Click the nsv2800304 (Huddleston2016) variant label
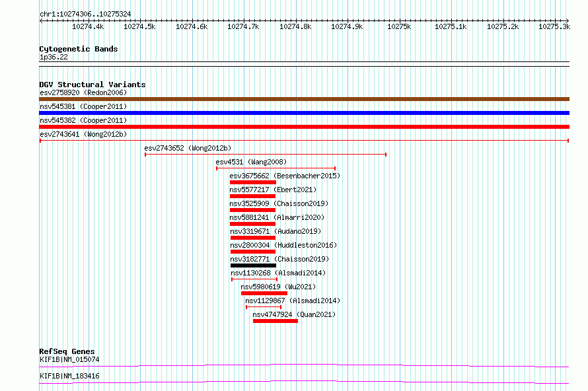 click(283, 245)
